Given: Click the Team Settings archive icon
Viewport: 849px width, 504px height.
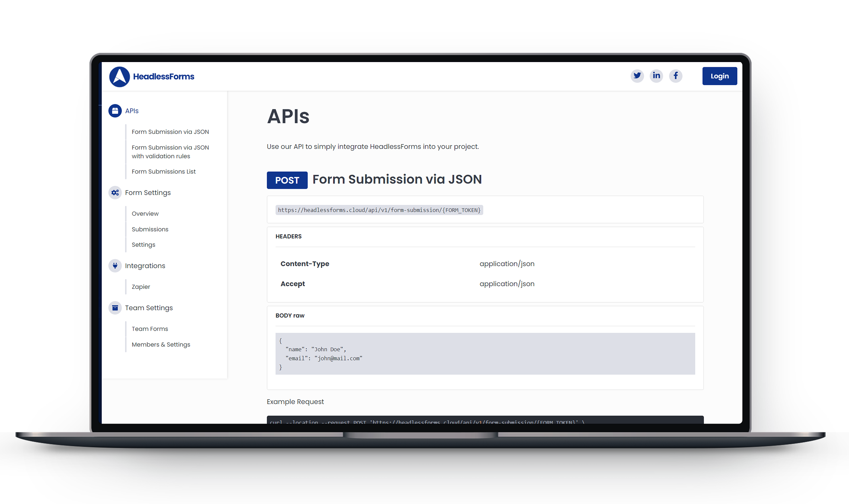Looking at the screenshot, I should [115, 308].
